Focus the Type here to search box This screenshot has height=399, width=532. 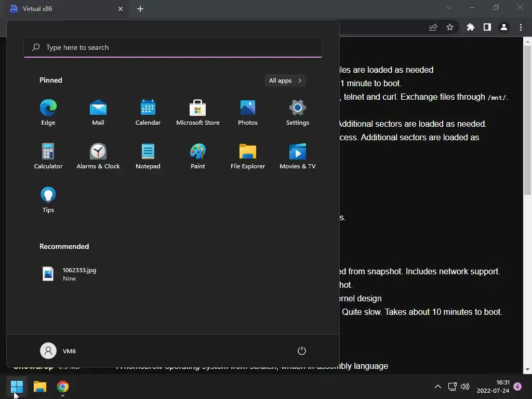173,47
